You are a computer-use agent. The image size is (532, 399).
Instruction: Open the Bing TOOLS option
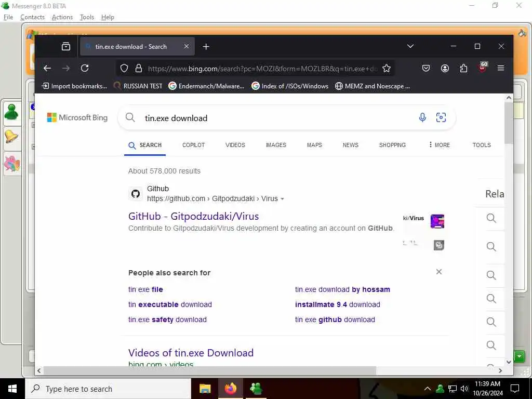pos(482,145)
